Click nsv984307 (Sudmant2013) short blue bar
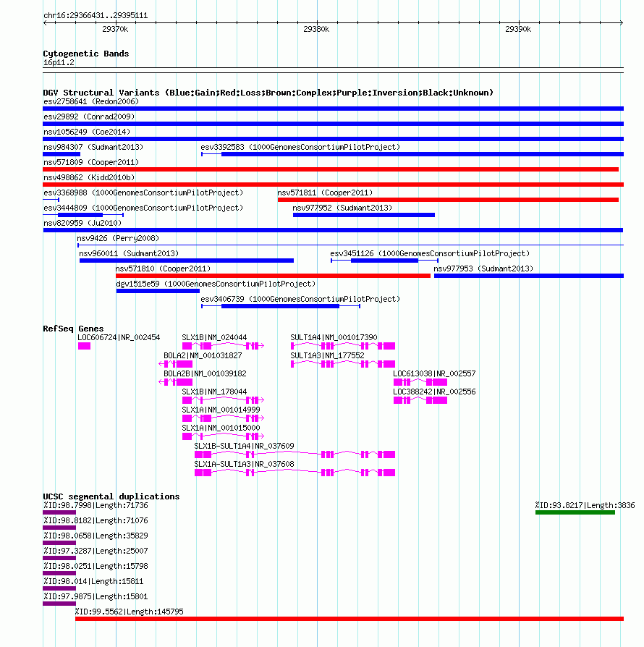 pyautogui.click(x=62, y=154)
